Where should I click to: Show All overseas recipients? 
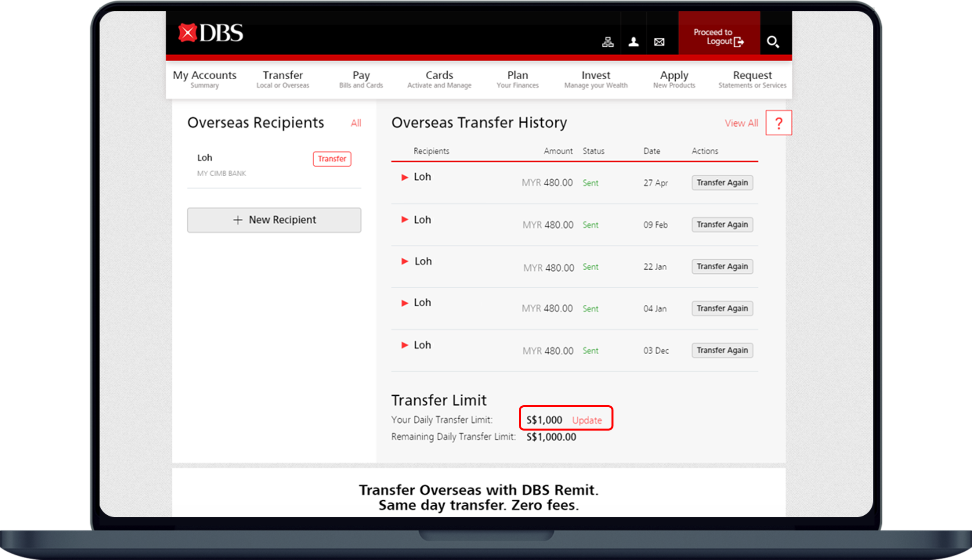point(356,123)
